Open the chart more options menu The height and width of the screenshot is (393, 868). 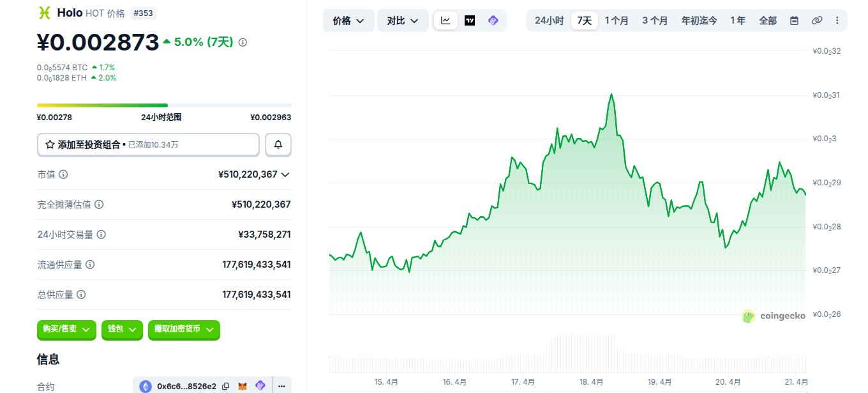pos(837,20)
